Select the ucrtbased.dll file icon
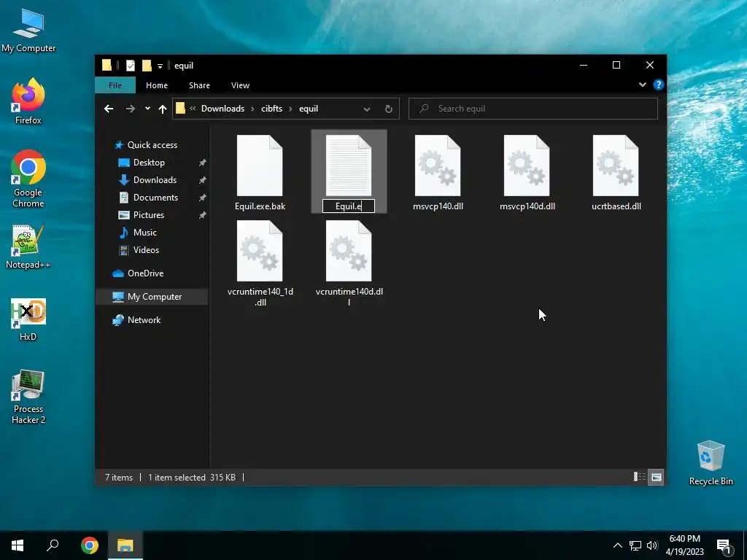 [616, 166]
